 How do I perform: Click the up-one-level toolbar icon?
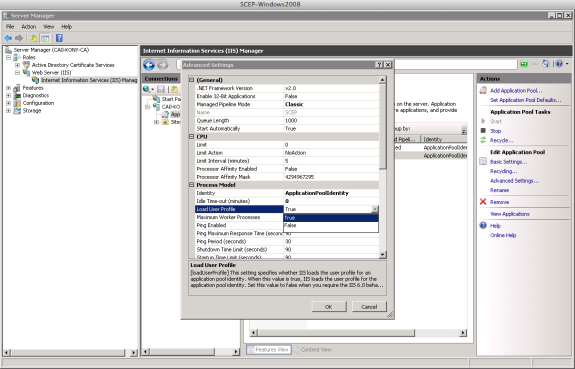[33, 38]
